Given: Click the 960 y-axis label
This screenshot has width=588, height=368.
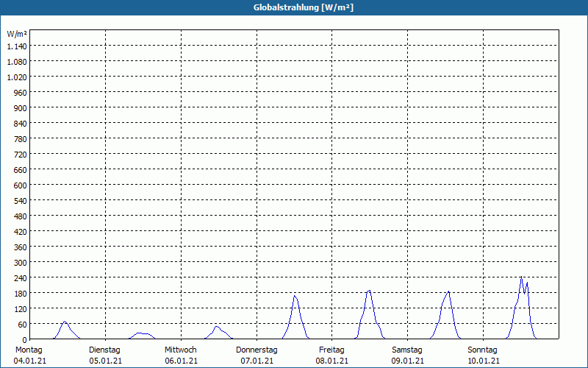Looking at the screenshot, I should [21, 93].
